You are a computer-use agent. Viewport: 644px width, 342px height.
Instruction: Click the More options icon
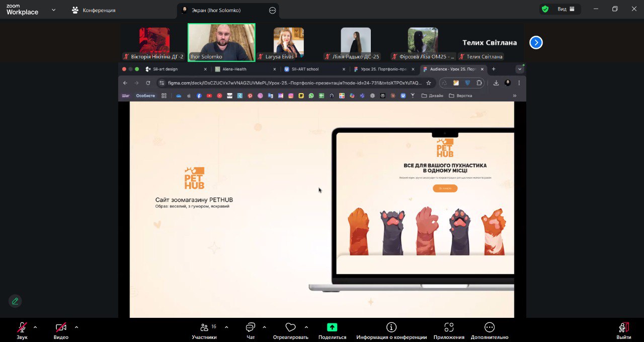point(490,327)
